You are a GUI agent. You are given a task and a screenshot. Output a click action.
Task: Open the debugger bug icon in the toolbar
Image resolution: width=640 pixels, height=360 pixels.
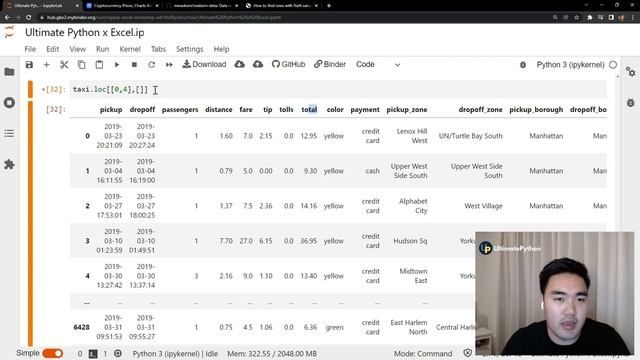523,64
